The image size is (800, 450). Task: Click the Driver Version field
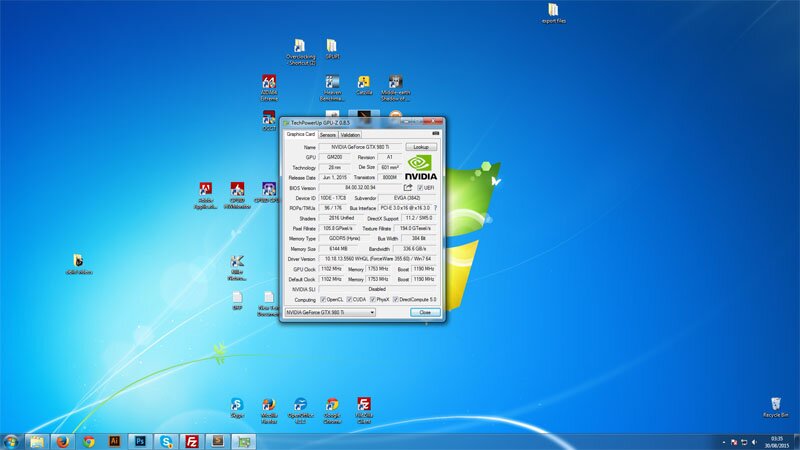(378, 259)
